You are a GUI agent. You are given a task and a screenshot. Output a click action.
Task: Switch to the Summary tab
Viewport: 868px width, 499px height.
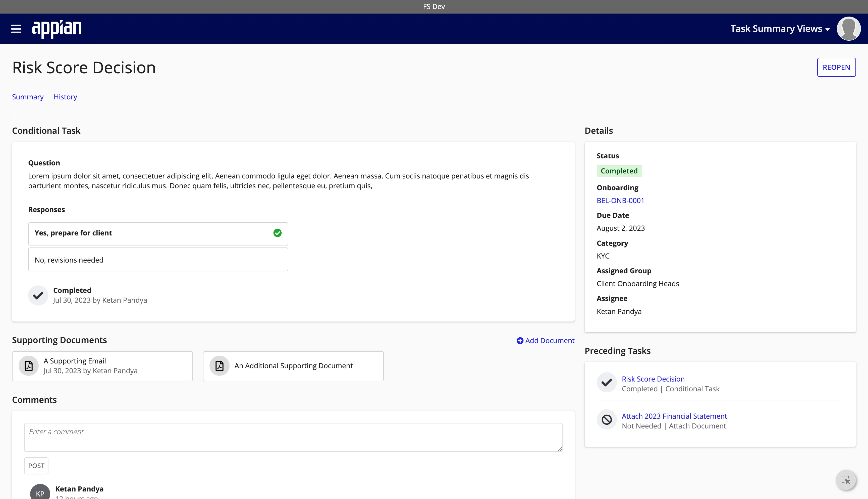28,97
